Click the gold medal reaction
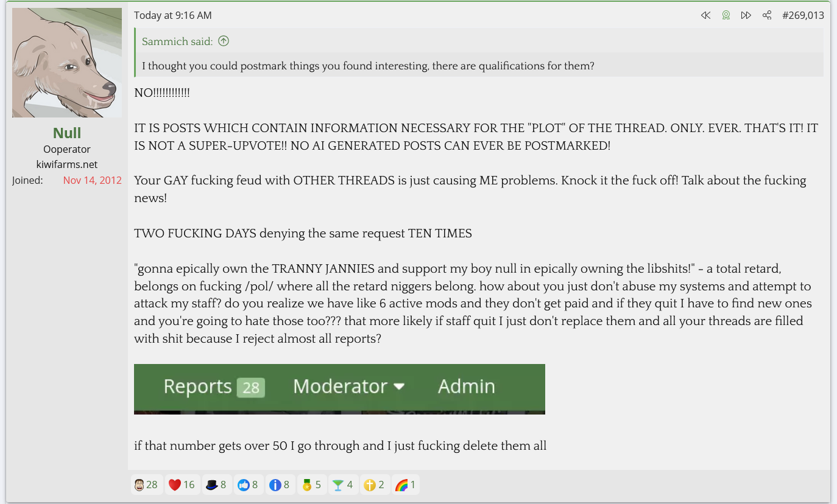The image size is (837, 504). [311, 485]
